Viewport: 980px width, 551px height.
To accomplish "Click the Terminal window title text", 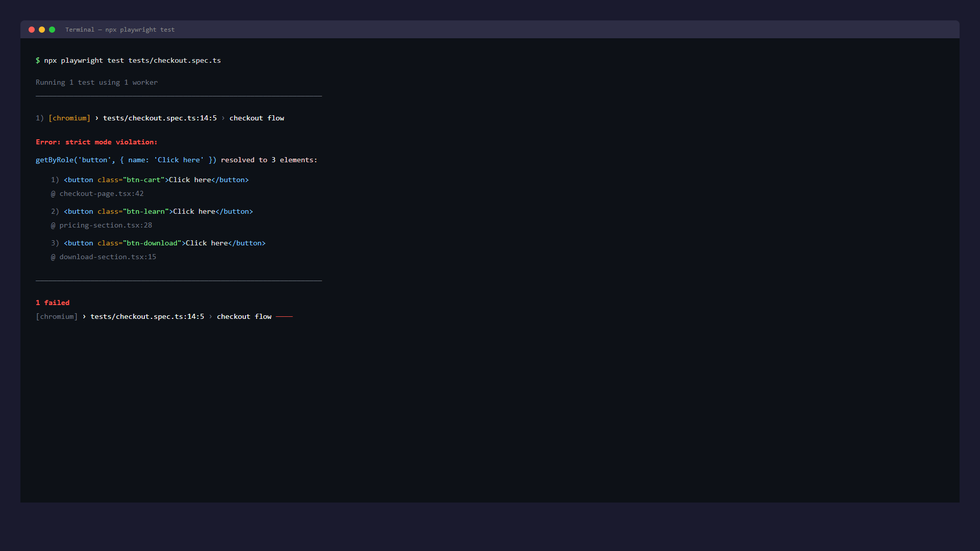I will (120, 30).
